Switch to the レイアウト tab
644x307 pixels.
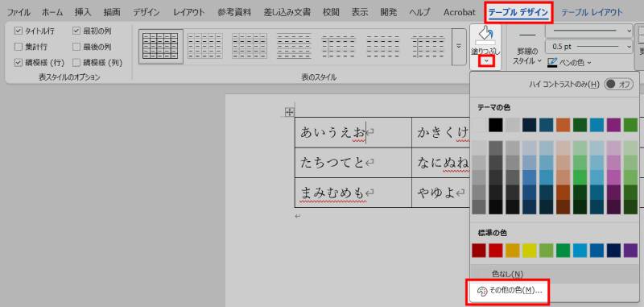click(188, 12)
